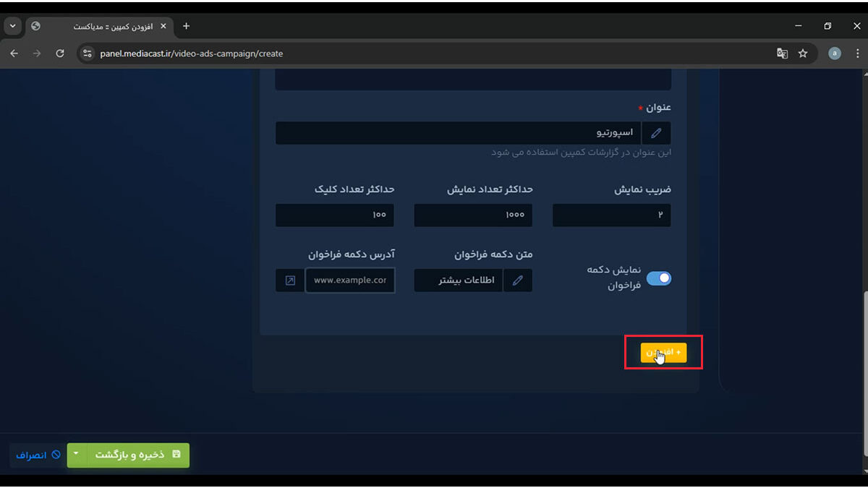This screenshot has height=488, width=868.
Task: Click the translate page icon in address bar
Action: click(782, 53)
